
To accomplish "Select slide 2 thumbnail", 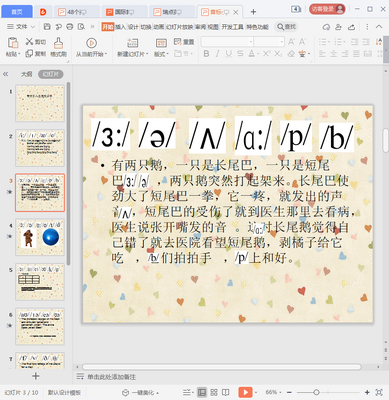I will point(40,148).
